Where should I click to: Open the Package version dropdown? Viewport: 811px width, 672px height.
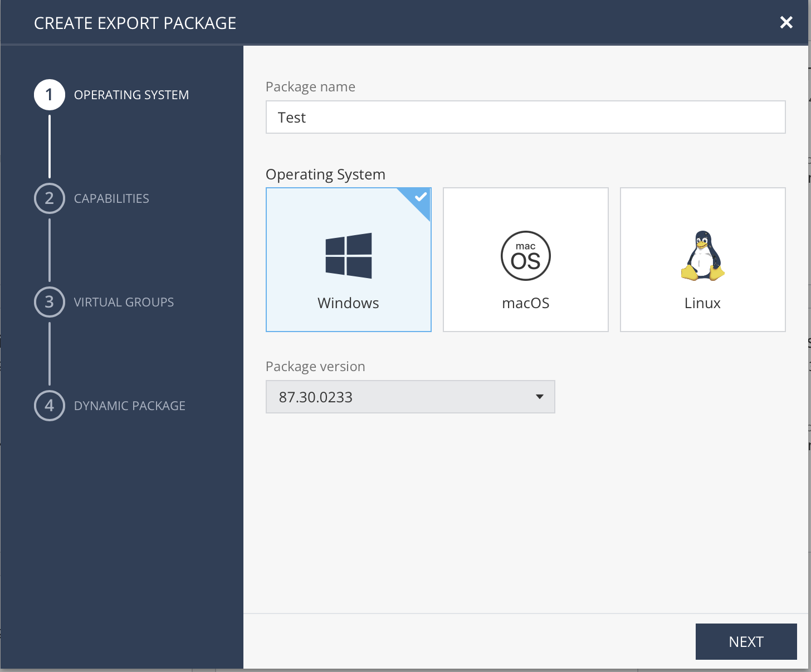click(411, 397)
